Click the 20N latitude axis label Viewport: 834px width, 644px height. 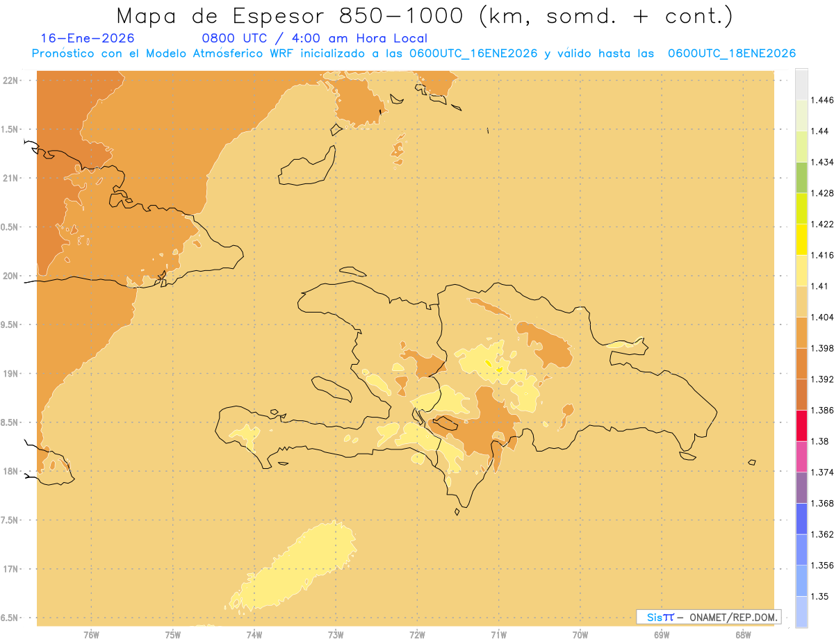10,276
